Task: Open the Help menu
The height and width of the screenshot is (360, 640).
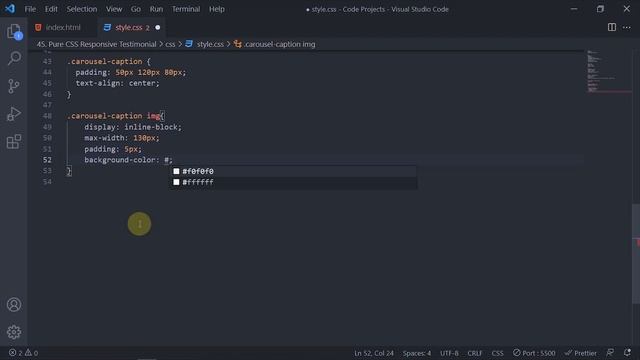Action: tap(217, 9)
